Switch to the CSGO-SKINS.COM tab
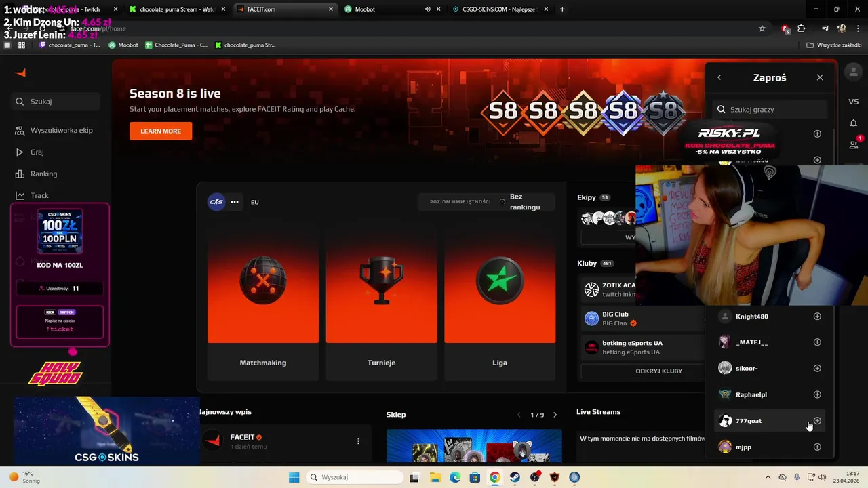This screenshot has height=488, width=868. pyautogui.click(x=500, y=9)
